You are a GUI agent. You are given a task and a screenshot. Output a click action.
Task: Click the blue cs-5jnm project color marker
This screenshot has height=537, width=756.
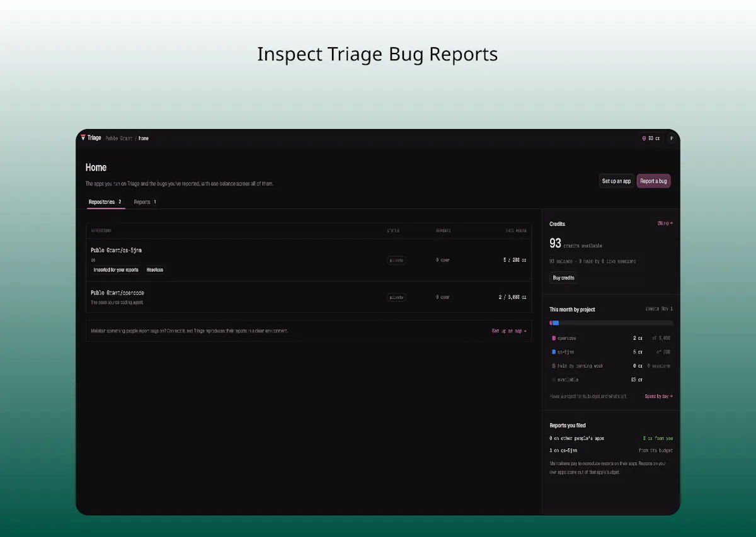pos(554,352)
